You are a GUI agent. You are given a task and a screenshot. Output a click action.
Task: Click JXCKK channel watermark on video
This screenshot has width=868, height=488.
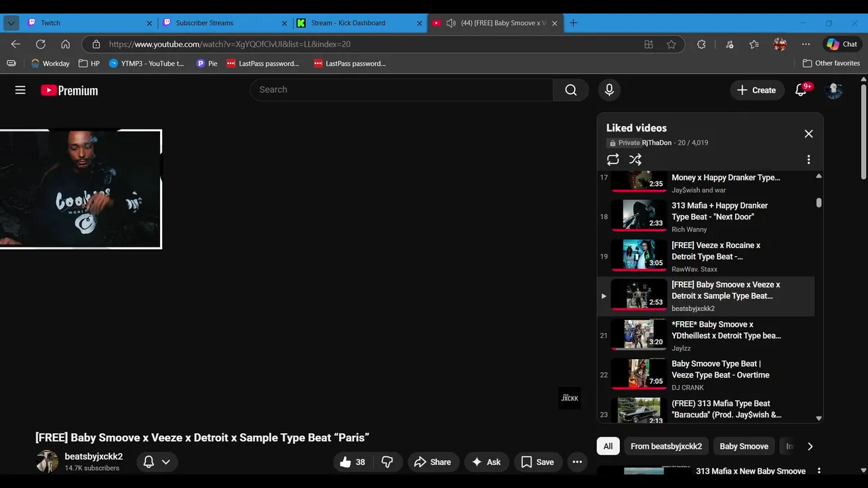(x=570, y=399)
